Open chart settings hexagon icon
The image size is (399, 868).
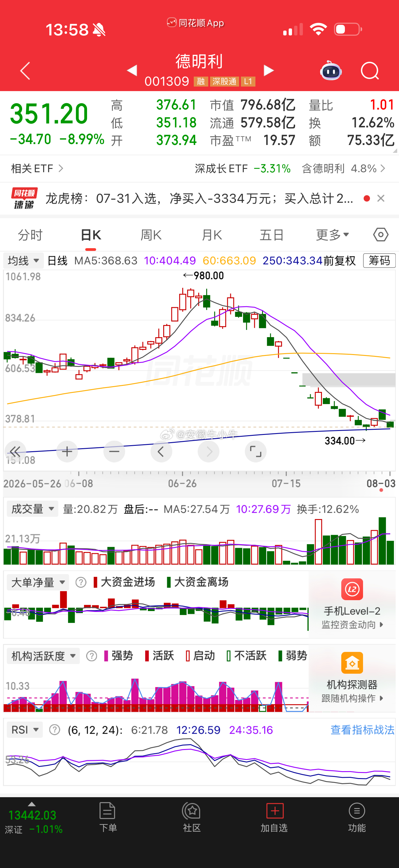(x=381, y=235)
